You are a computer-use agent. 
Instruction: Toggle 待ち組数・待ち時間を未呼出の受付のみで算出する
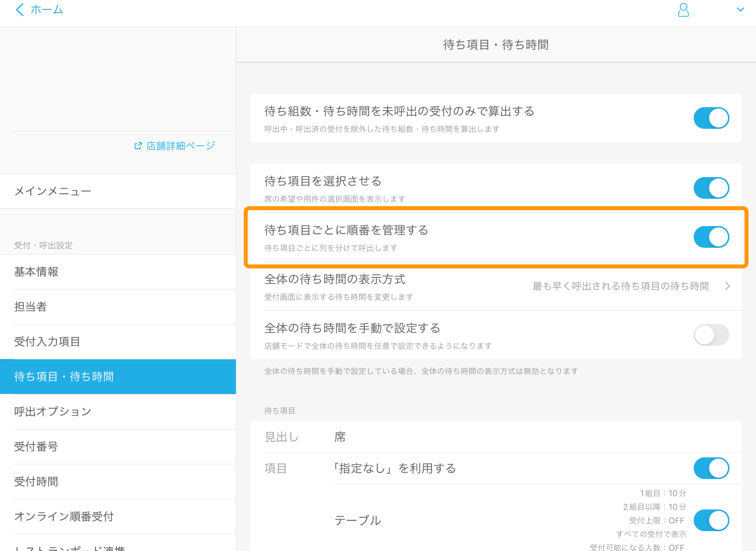[711, 118]
